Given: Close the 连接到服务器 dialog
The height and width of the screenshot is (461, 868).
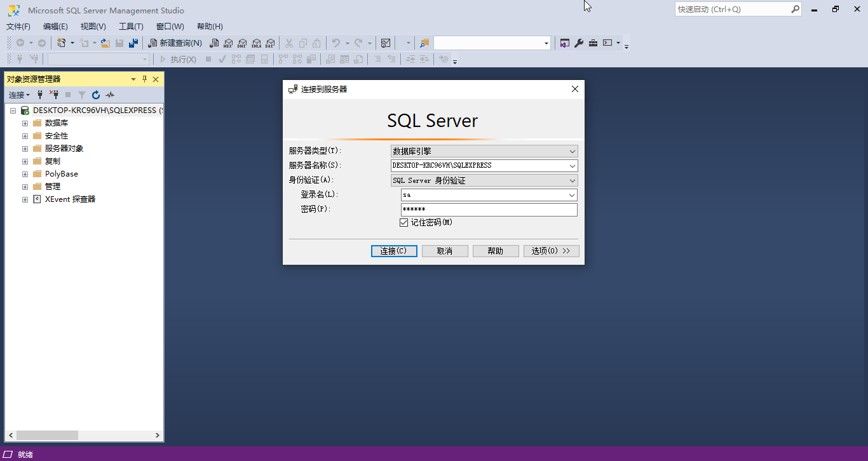Looking at the screenshot, I should click(x=574, y=89).
